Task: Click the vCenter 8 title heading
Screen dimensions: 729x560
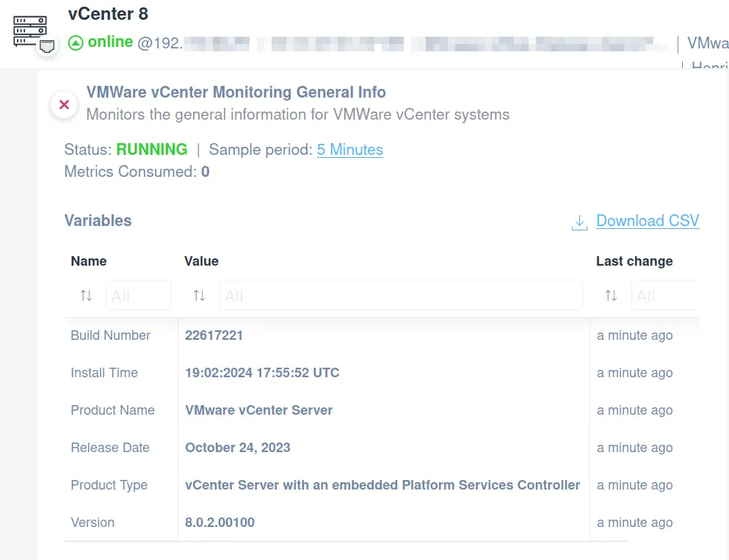Action: pyautogui.click(x=107, y=13)
